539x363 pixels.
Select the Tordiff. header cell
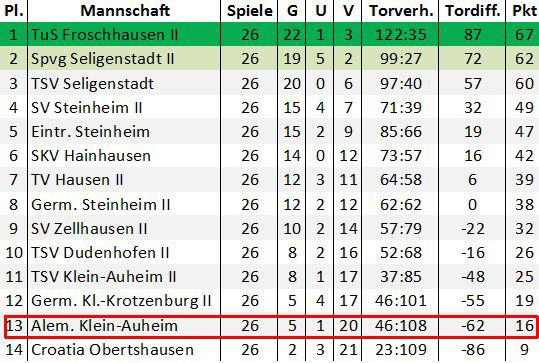tap(473, 11)
